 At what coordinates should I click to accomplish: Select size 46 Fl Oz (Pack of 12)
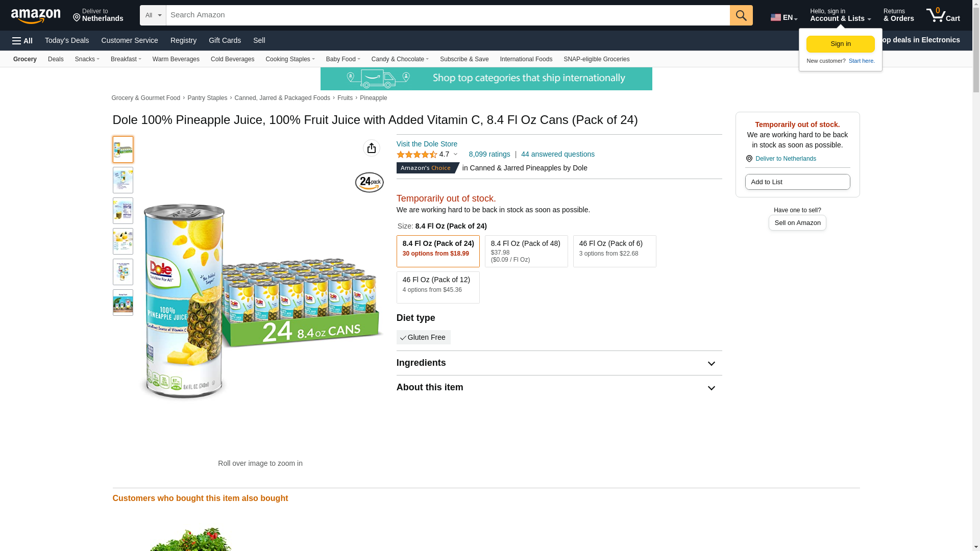point(438,287)
